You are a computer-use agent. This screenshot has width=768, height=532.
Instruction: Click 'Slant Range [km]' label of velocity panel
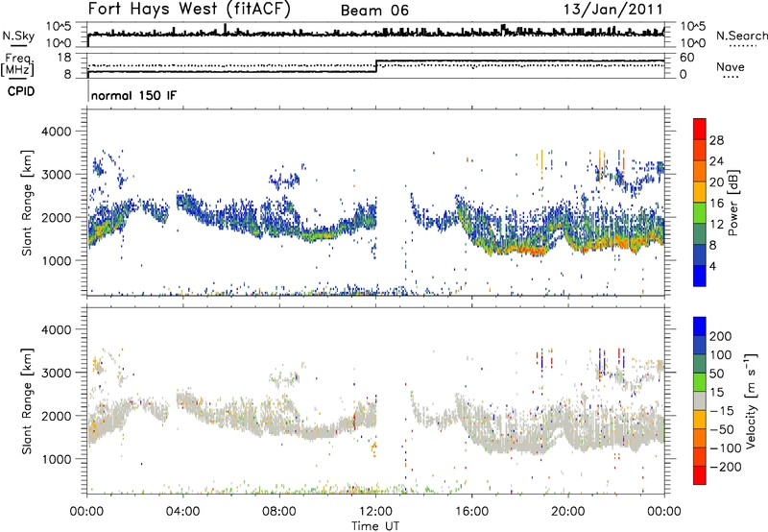click(x=27, y=400)
